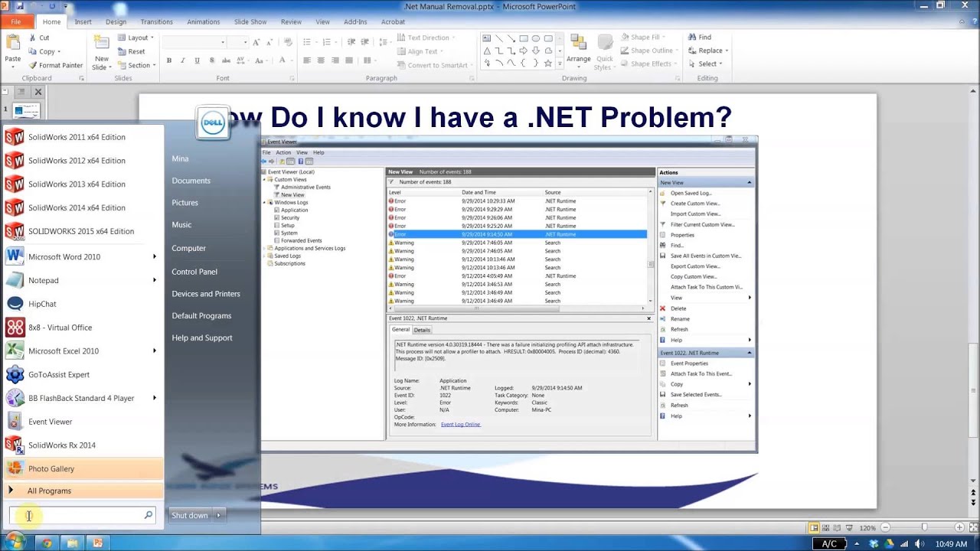Toggle Italic formatting
980x551 pixels.
tap(183, 60)
